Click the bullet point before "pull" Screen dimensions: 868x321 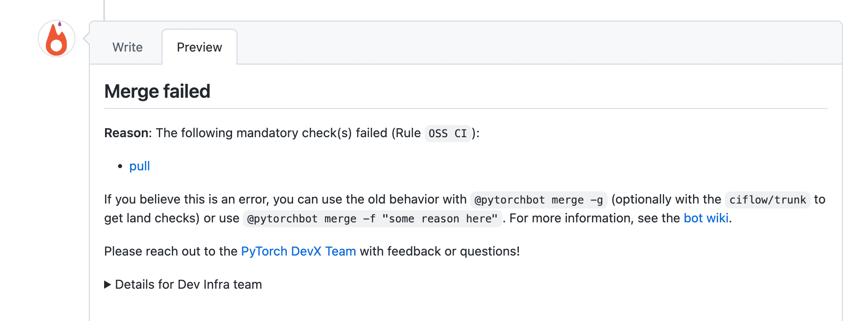pyautogui.click(x=120, y=166)
